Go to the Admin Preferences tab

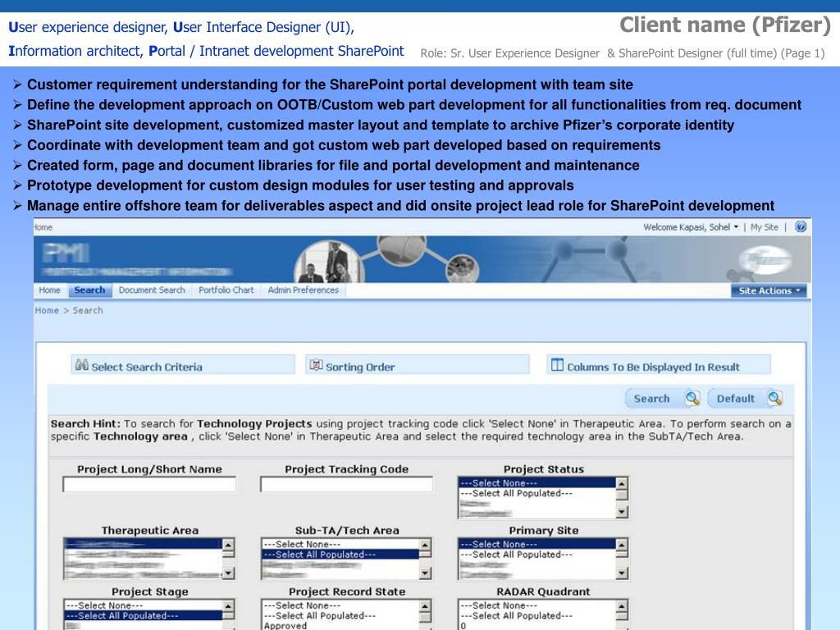(x=304, y=290)
